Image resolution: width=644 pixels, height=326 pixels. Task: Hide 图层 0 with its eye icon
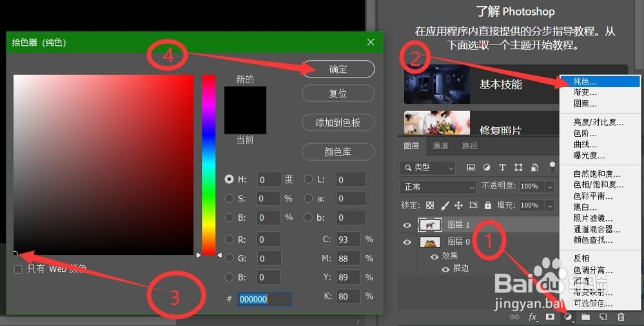click(x=407, y=241)
